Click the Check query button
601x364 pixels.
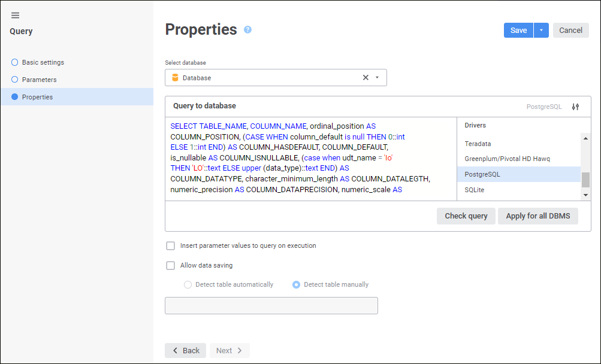click(466, 216)
